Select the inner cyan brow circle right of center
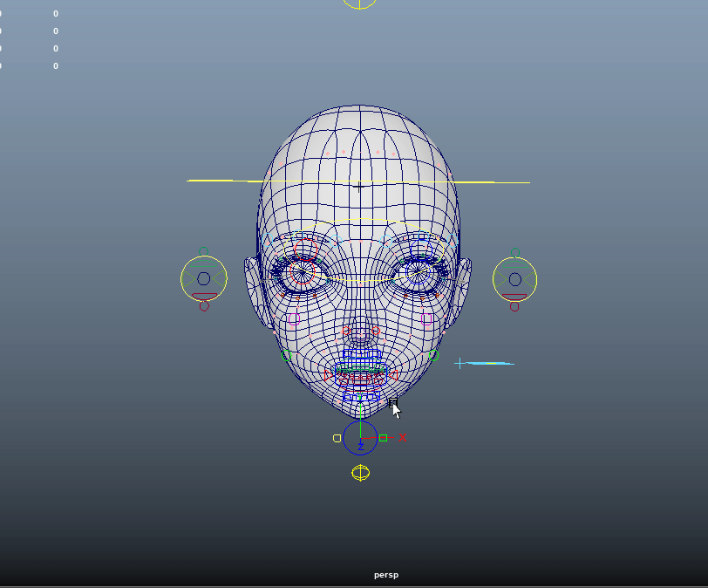The height and width of the screenshot is (588, 708). [x=386, y=240]
